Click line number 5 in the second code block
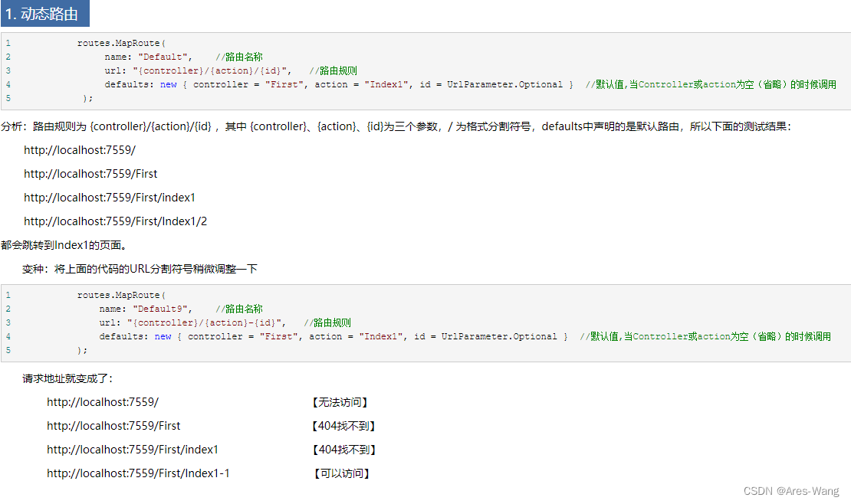 tap(8, 350)
